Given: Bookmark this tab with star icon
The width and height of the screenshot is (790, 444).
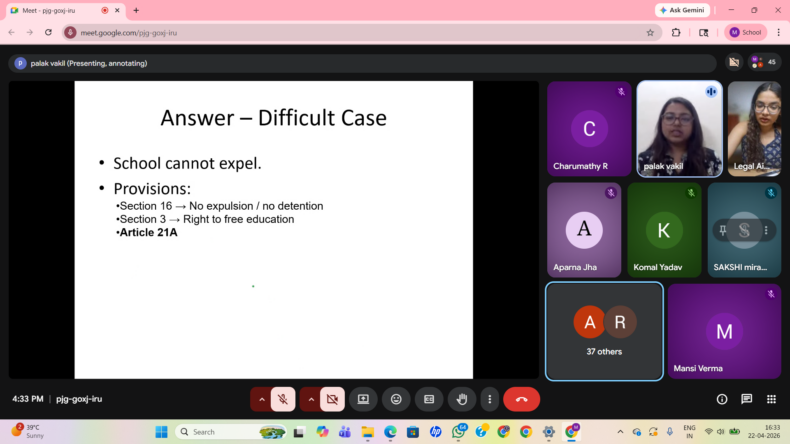Looking at the screenshot, I should 650,32.
